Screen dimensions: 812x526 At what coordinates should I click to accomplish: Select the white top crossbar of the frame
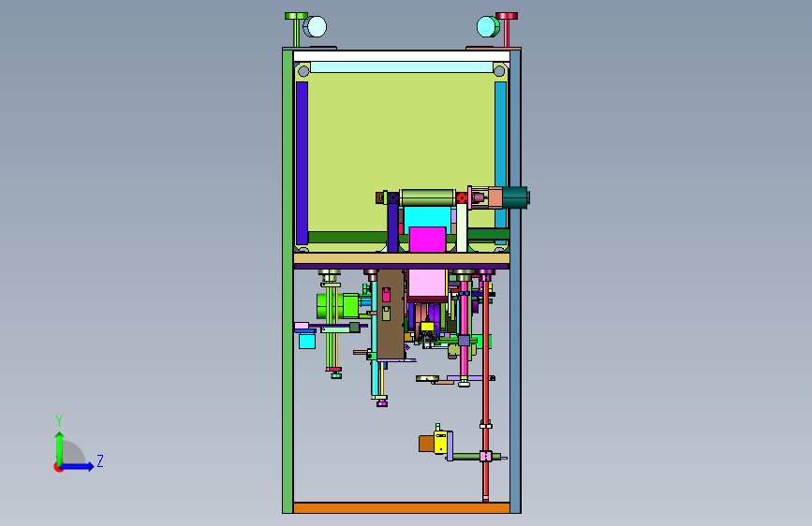(402, 56)
